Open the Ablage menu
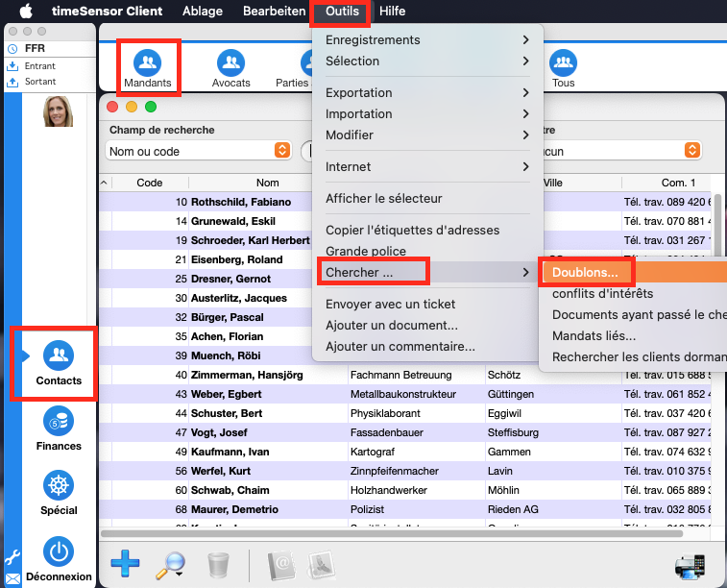 (x=203, y=12)
